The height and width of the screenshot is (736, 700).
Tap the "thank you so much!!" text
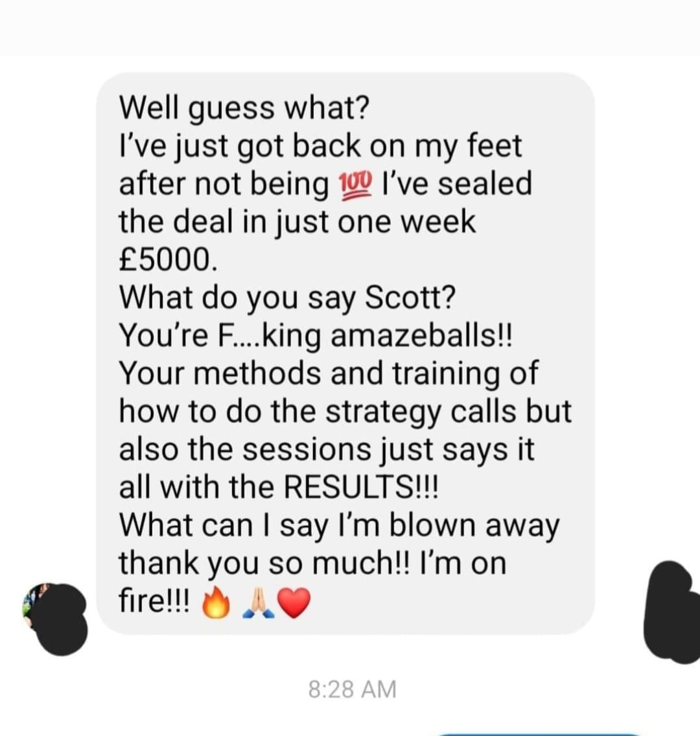[x=264, y=564]
